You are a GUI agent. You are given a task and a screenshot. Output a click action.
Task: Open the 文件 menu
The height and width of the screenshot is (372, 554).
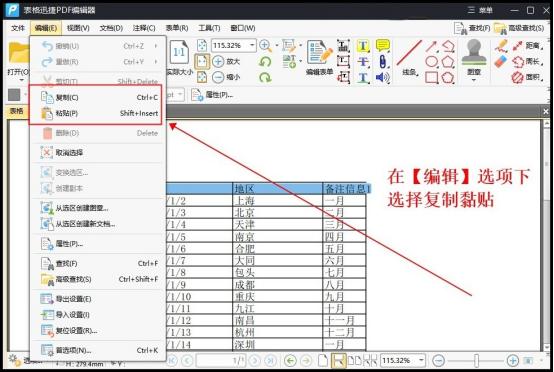tap(18, 28)
